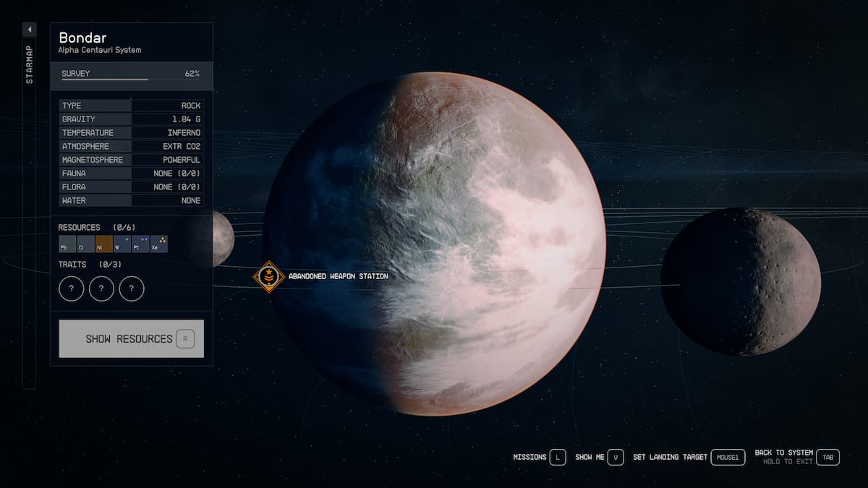Go Back to System via TAB button

pos(829,457)
